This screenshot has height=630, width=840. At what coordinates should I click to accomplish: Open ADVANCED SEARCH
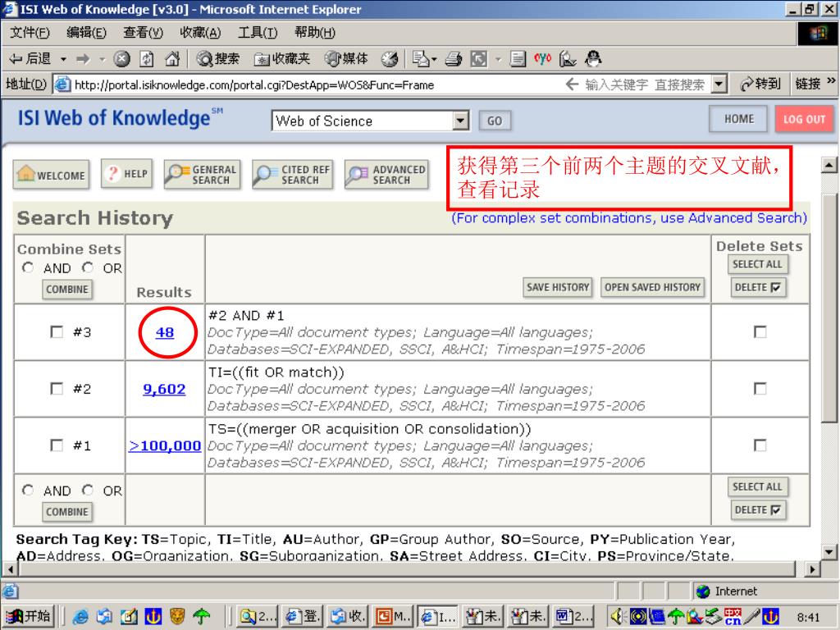tap(386, 175)
